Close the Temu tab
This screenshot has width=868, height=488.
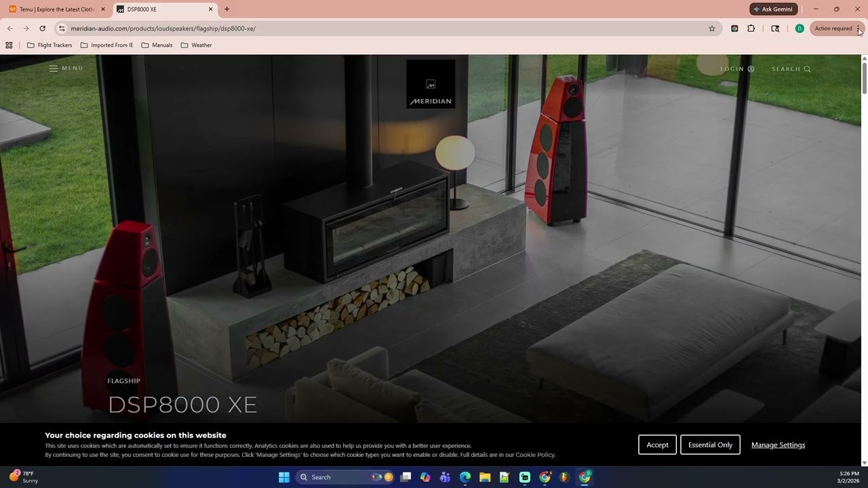click(103, 9)
